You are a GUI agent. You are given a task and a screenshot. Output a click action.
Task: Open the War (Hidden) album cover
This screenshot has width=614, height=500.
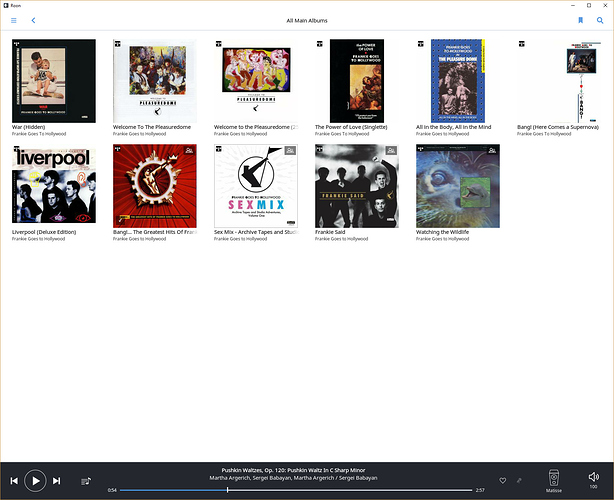[54, 81]
